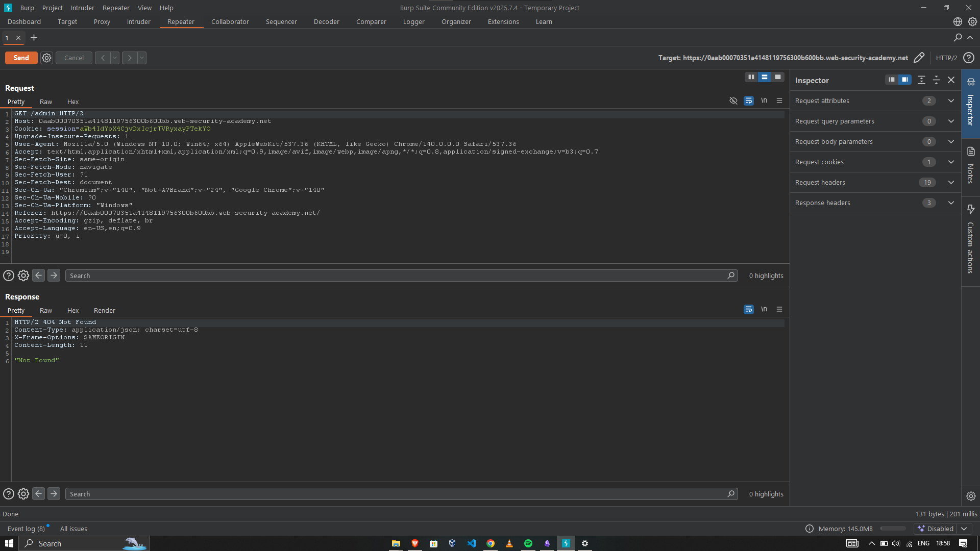The height and width of the screenshot is (551, 980).
Task: Toggle request word wrap icon
Action: click(x=749, y=101)
